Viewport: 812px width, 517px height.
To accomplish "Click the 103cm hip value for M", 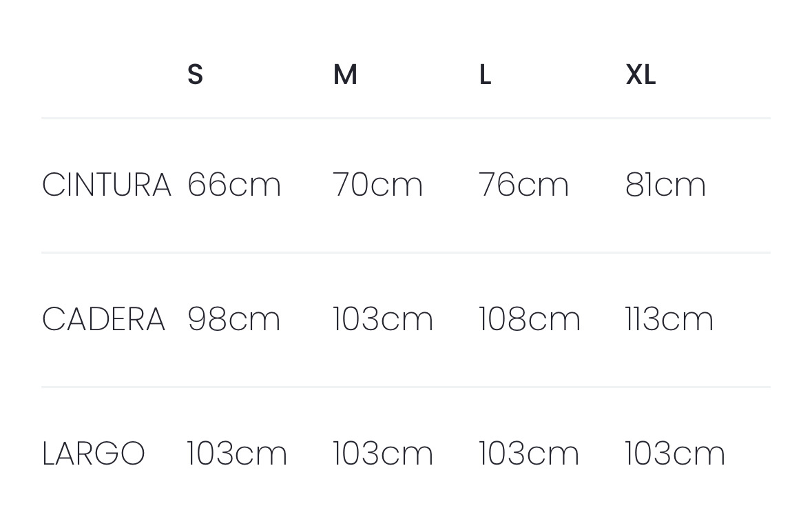I will tap(383, 319).
